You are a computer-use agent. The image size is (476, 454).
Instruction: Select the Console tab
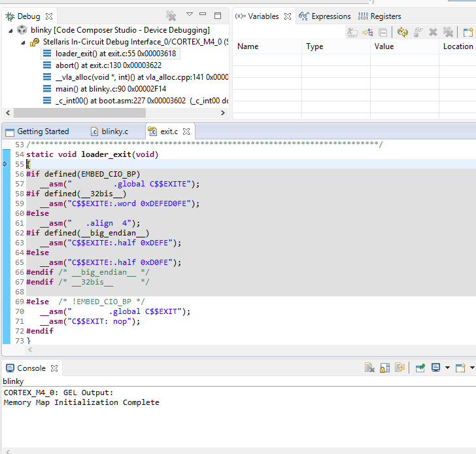31,368
